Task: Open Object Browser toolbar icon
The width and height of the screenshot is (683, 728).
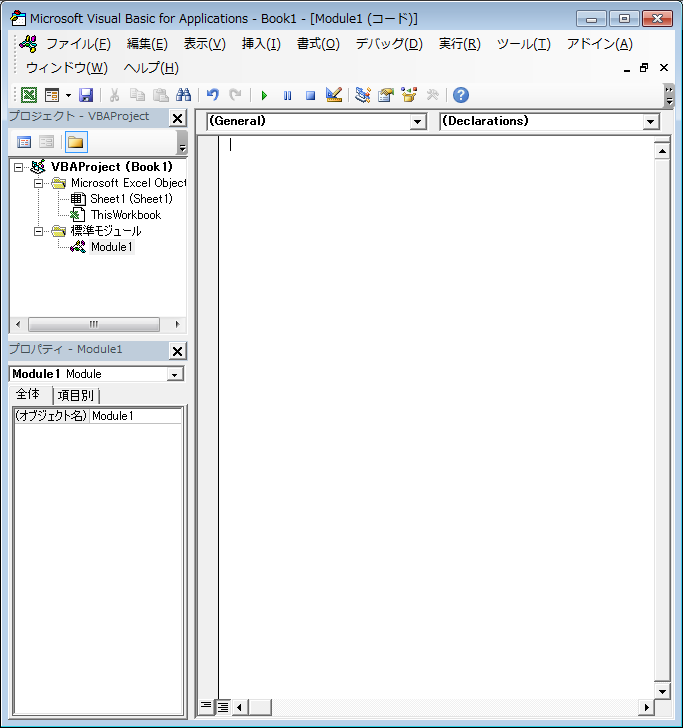Action: click(x=409, y=95)
